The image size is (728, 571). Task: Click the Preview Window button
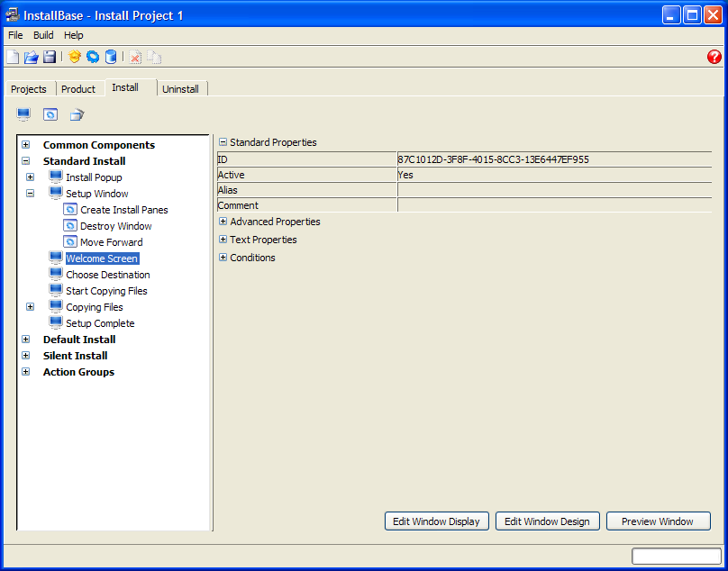coord(658,521)
